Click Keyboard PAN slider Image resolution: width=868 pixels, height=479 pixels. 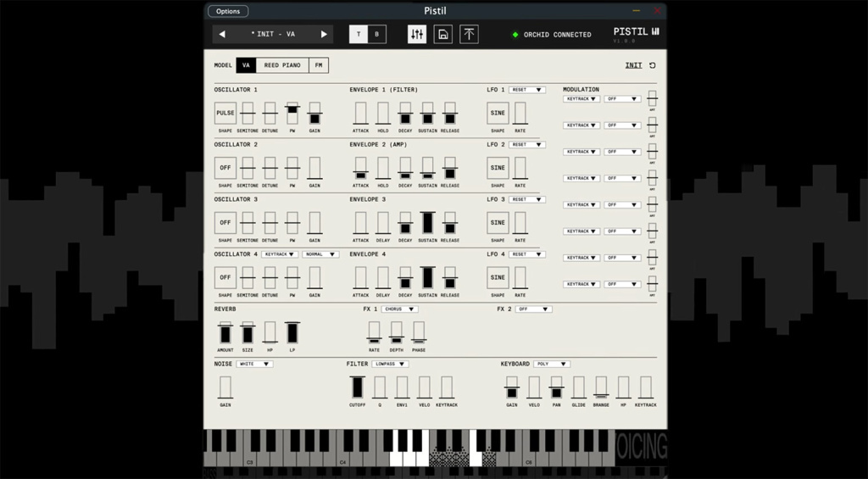[x=556, y=387]
